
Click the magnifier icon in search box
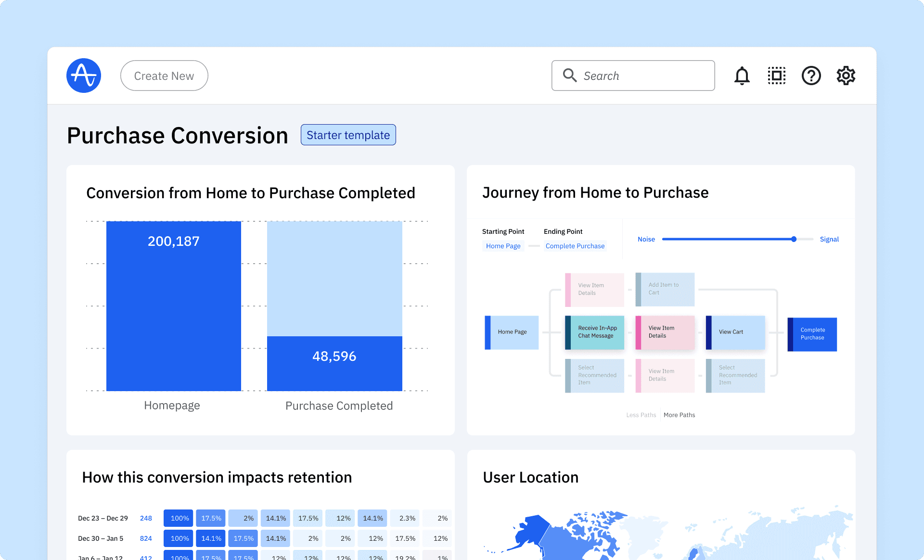570,76
